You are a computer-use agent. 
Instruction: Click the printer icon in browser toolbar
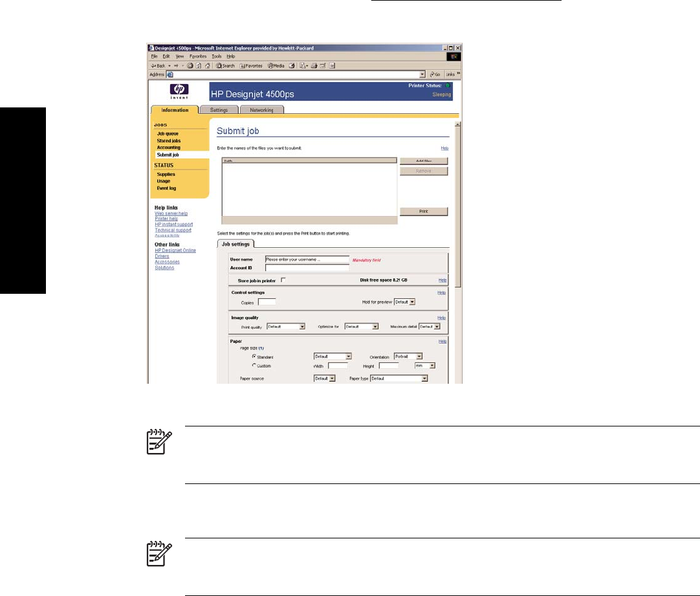(x=314, y=65)
